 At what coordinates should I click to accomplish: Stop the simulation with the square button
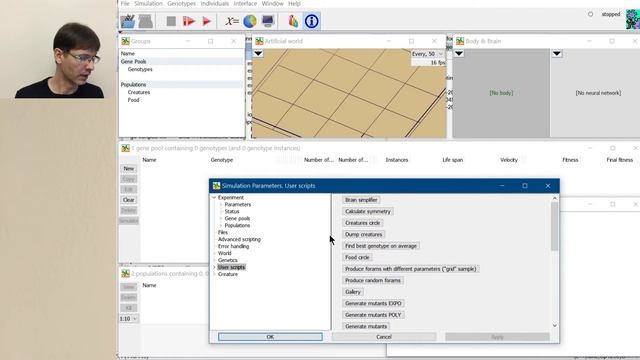(x=171, y=21)
